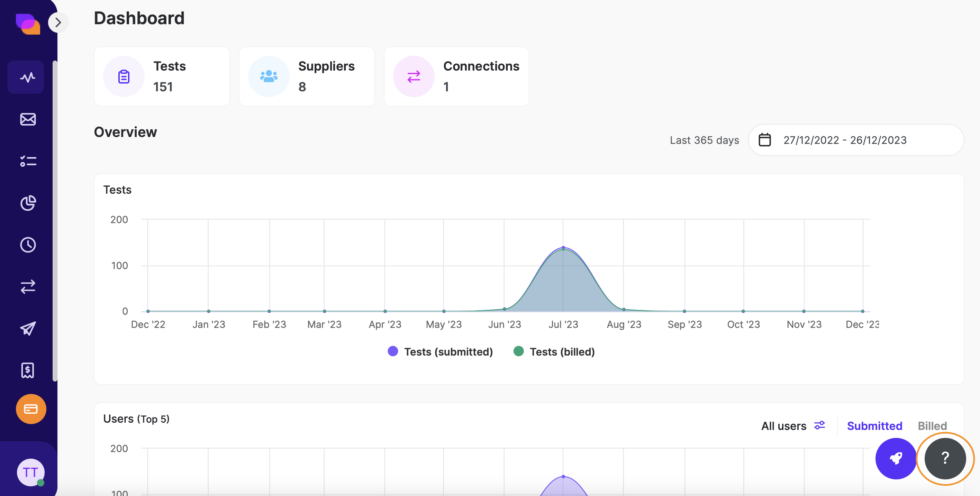The image size is (980, 496).
Task: Open the TT user avatar menu
Action: 31,472
